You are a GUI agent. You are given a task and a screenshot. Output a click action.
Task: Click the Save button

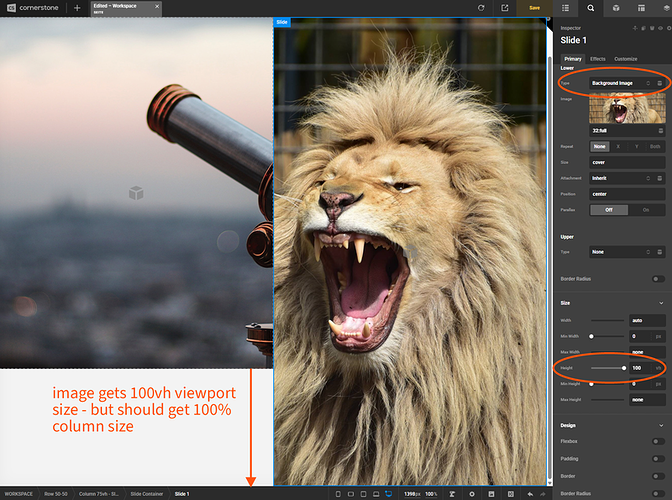pos(534,8)
